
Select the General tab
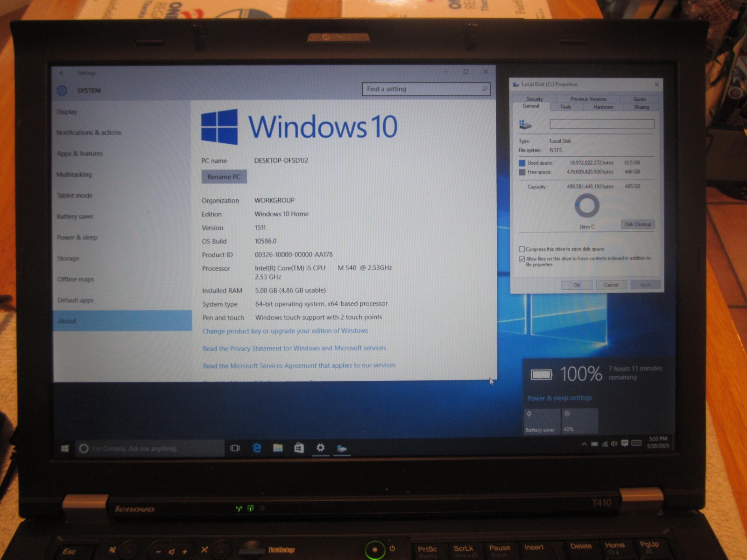(x=531, y=106)
